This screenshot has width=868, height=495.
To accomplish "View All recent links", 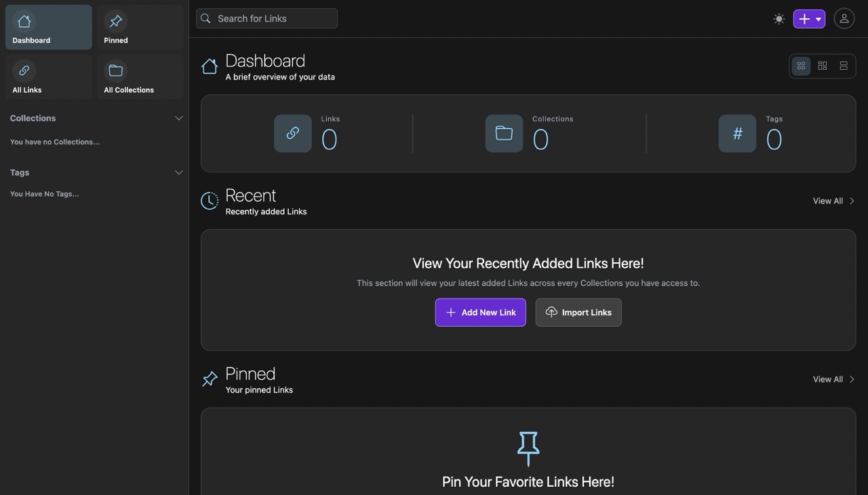I will [833, 201].
